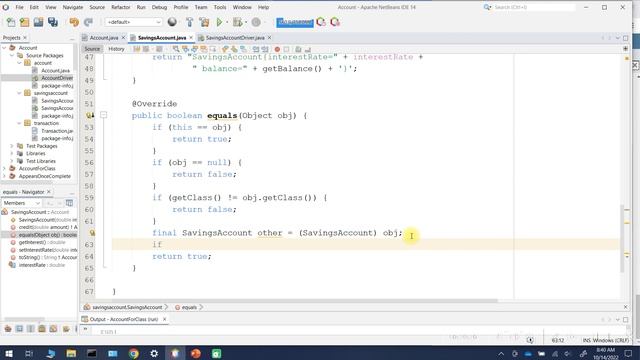Close the SavingsAccount.java tab
The height and width of the screenshot is (360, 640).
point(191,38)
